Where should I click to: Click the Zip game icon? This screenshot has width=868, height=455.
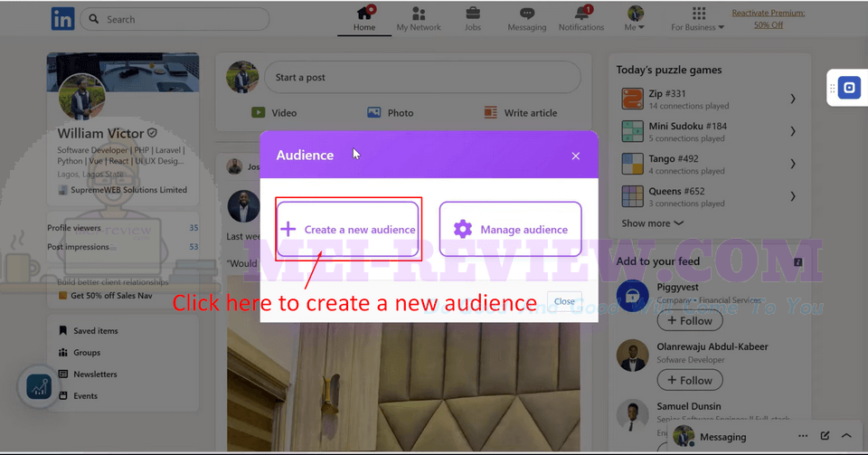click(632, 100)
